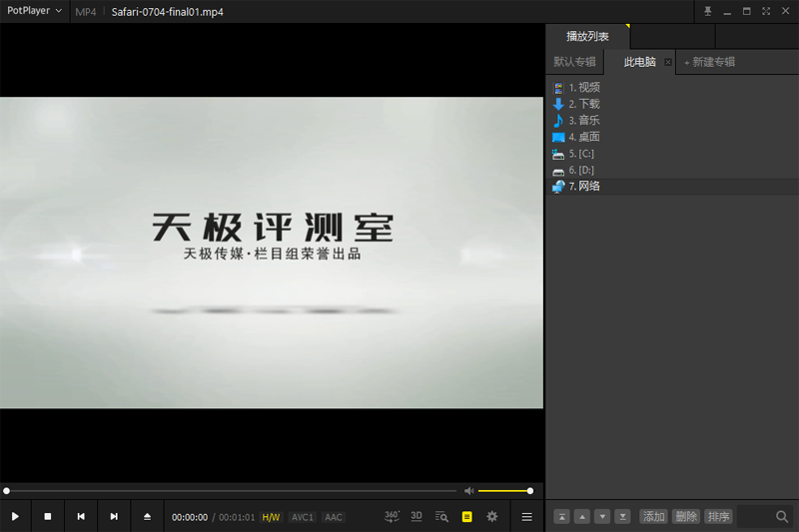Click the eject/open file icon
This screenshot has height=532, width=799.
147,517
